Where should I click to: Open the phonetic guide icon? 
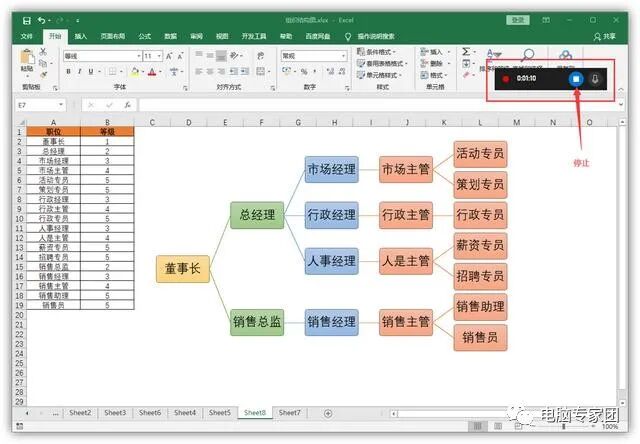174,72
